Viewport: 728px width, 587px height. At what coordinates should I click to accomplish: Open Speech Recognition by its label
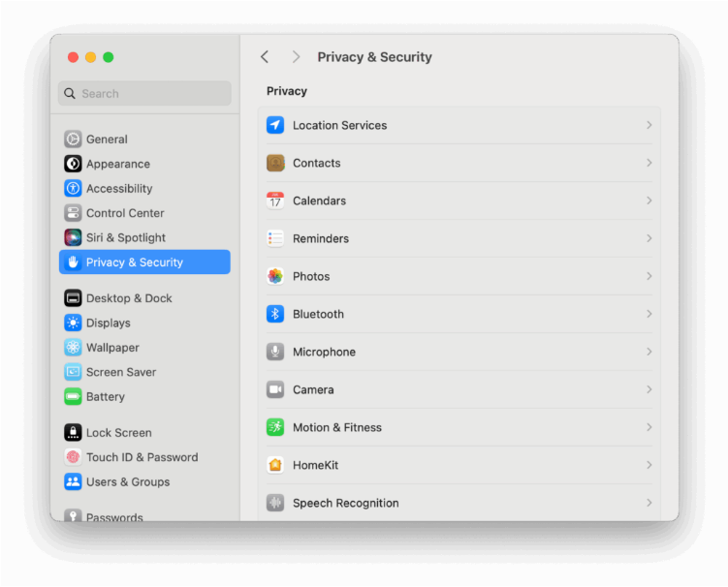[346, 503]
